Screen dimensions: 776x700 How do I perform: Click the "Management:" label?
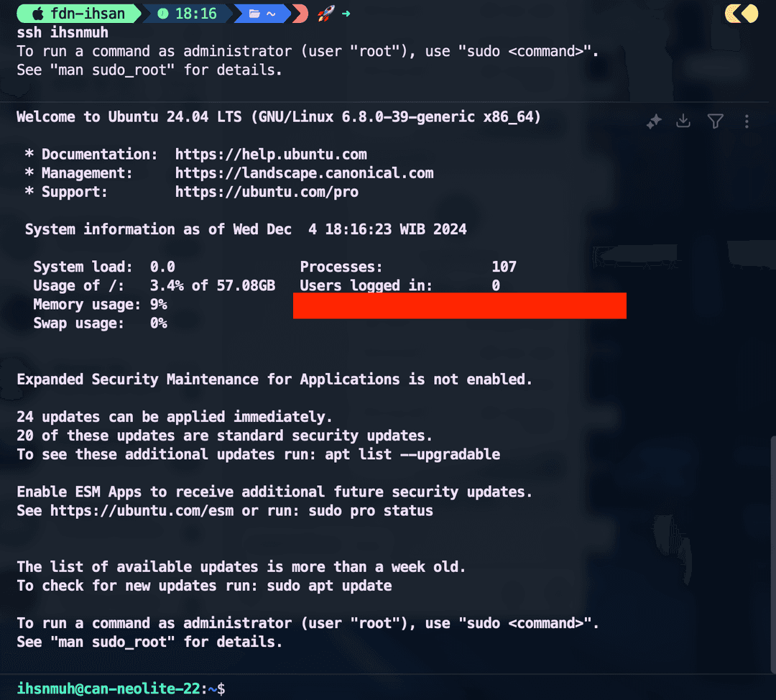pyautogui.click(x=87, y=173)
